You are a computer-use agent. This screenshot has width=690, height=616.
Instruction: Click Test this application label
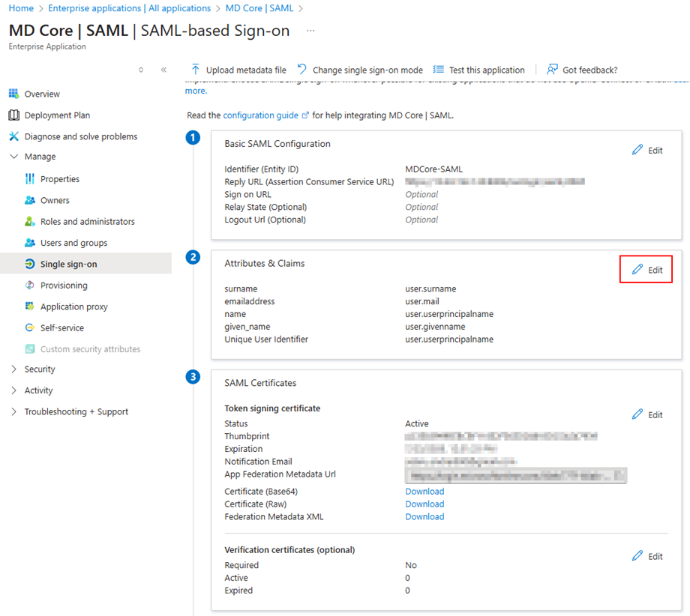click(487, 70)
